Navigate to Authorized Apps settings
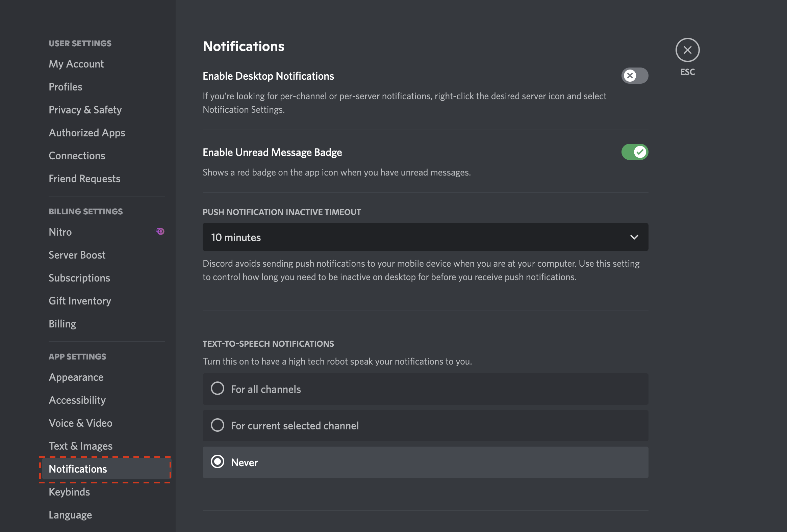787x532 pixels. click(86, 132)
